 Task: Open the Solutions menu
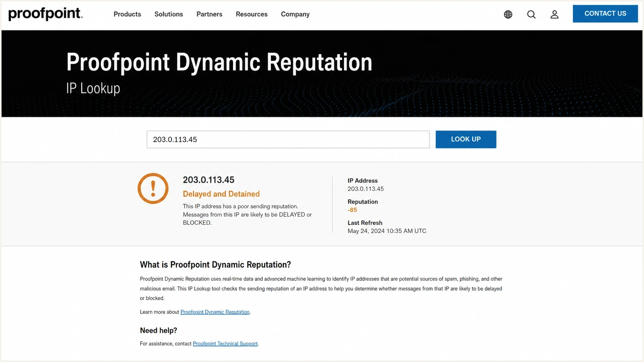coord(169,14)
